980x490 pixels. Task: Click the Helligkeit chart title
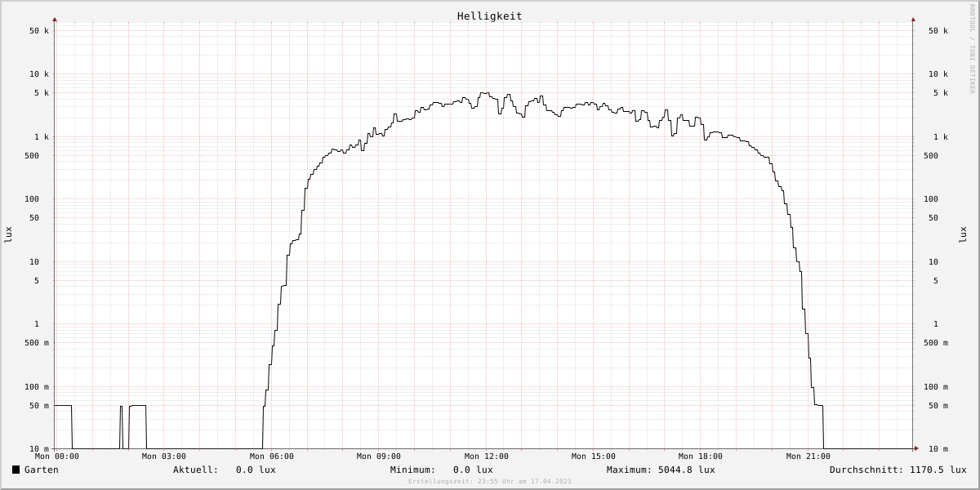[489, 16]
